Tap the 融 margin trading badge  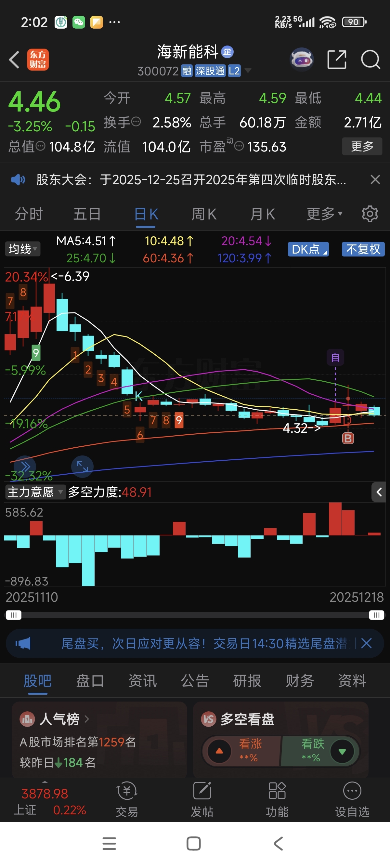pos(187,71)
